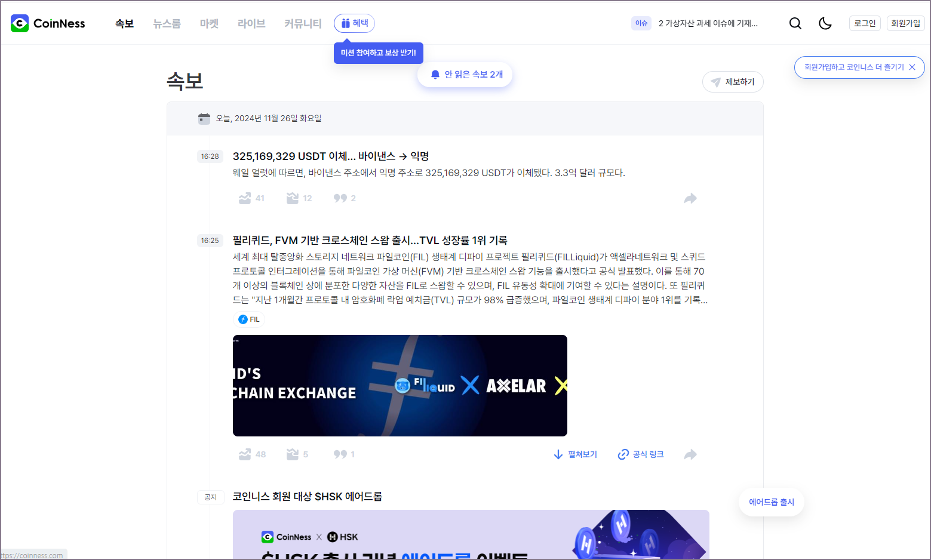Click the HSK airdrop banner image
This screenshot has width=931, height=560.
pyautogui.click(x=471, y=534)
